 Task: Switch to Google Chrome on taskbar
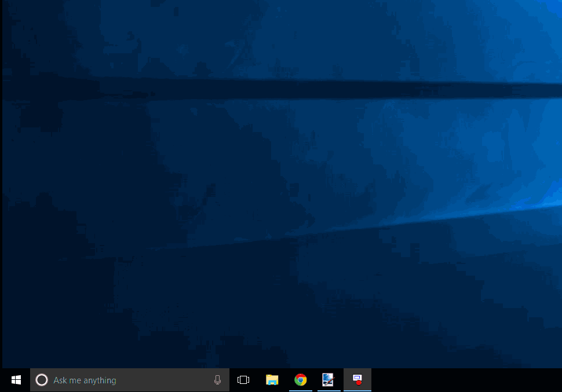click(300, 380)
